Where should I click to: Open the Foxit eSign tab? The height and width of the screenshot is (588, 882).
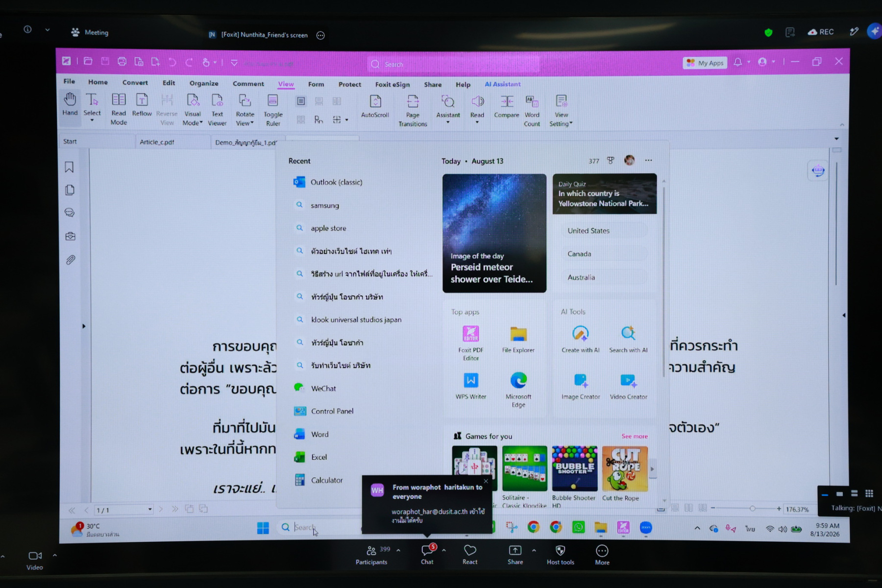pyautogui.click(x=392, y=84)
